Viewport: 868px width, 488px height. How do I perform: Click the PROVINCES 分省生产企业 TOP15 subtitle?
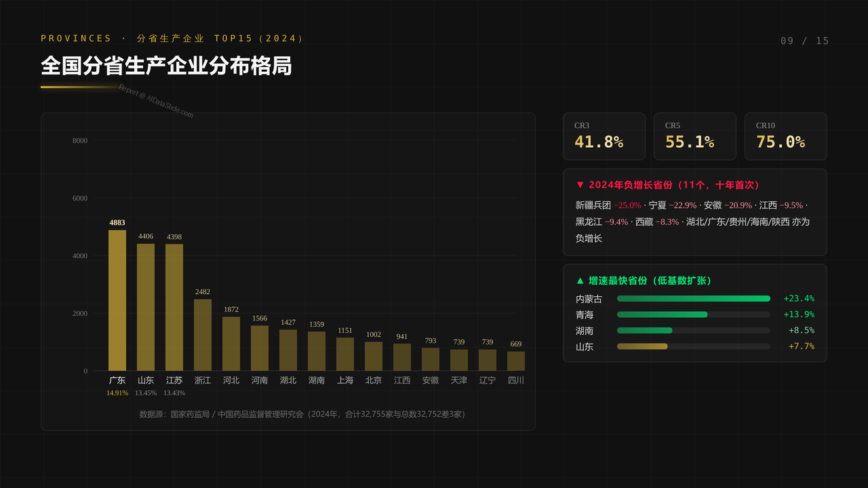172,39
